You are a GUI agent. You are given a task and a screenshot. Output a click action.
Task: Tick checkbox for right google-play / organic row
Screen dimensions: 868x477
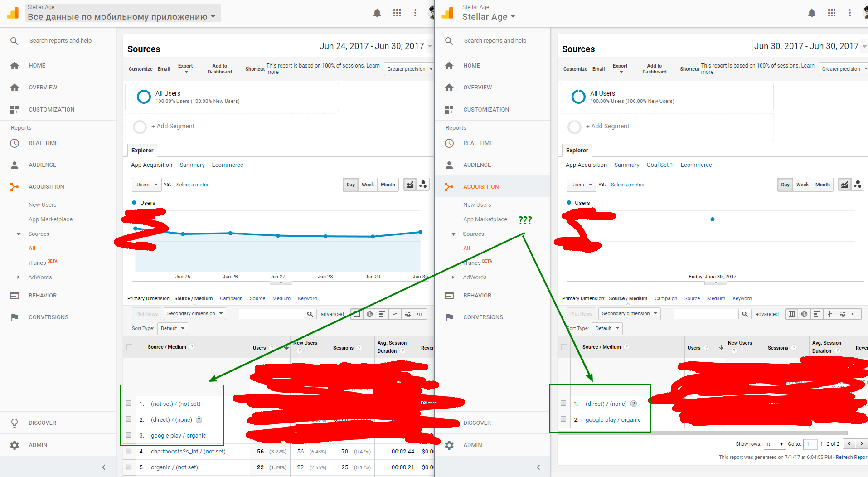pyautogui.click(x=563, y=419)
